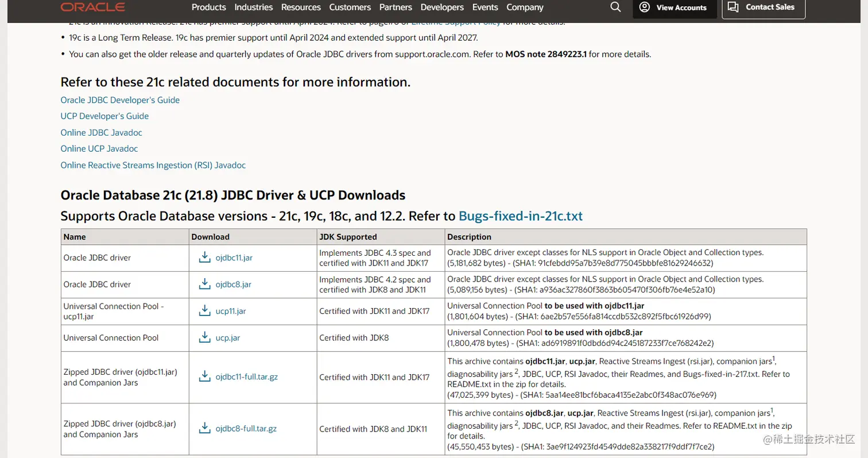Screen dimensions: 868x458
Task: Open the Resources menu
Action: (301, 7)
